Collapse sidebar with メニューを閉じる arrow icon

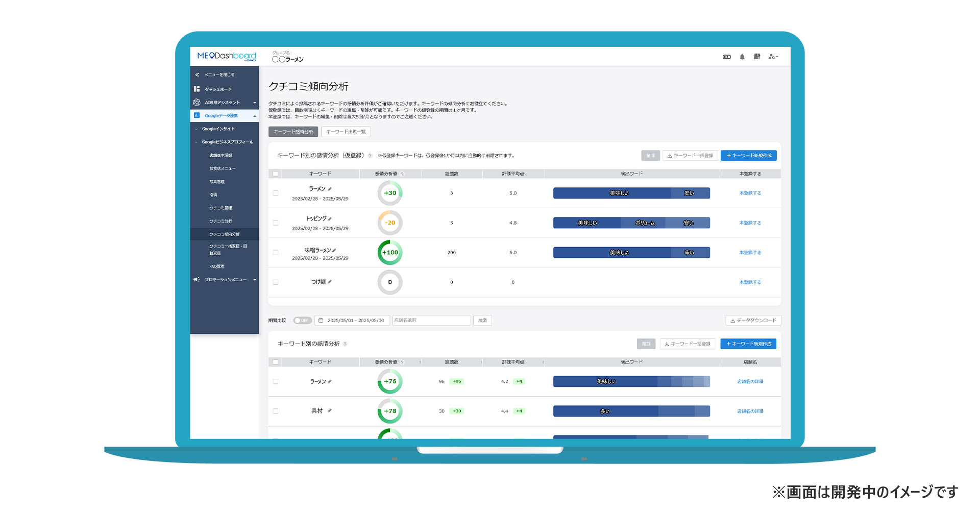click(197, 75)
